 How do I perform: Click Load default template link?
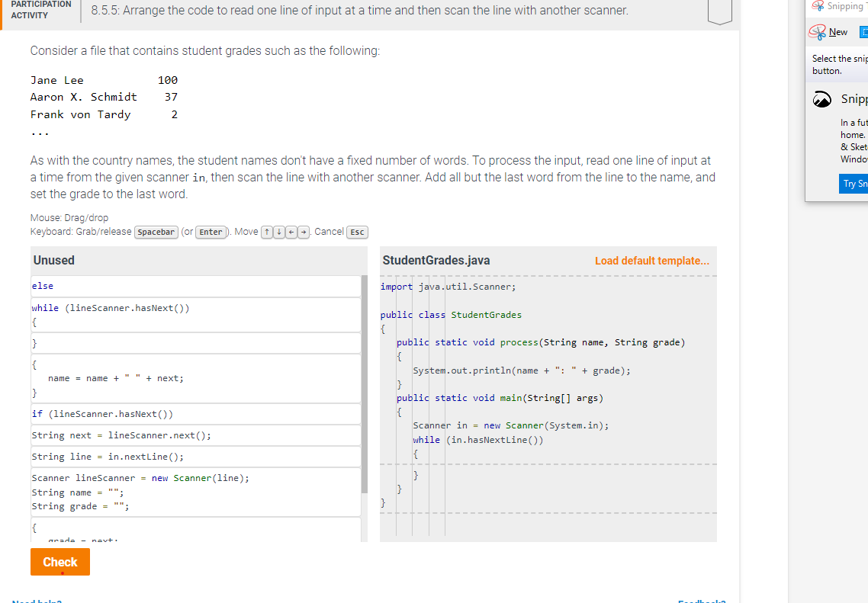(651, 261)
